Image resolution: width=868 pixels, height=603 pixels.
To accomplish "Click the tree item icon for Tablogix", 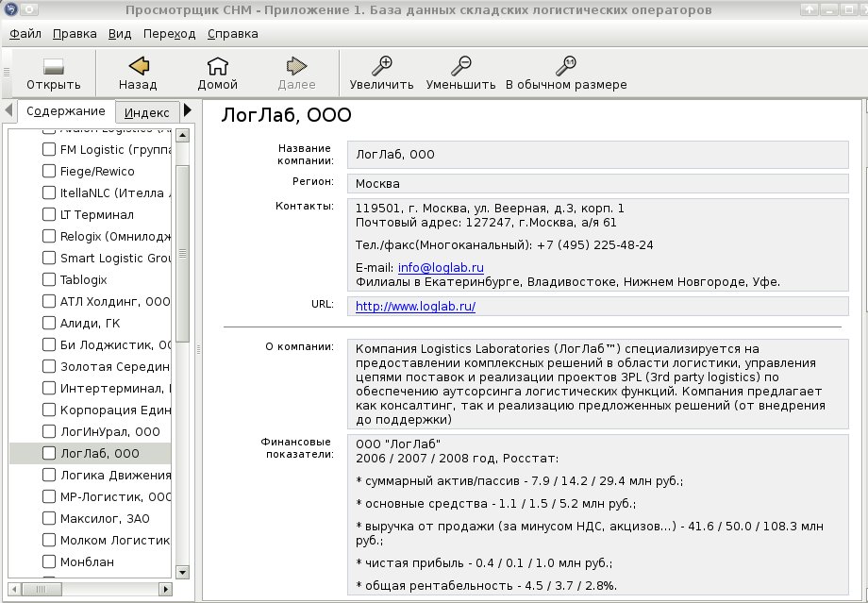I will 49,279.
